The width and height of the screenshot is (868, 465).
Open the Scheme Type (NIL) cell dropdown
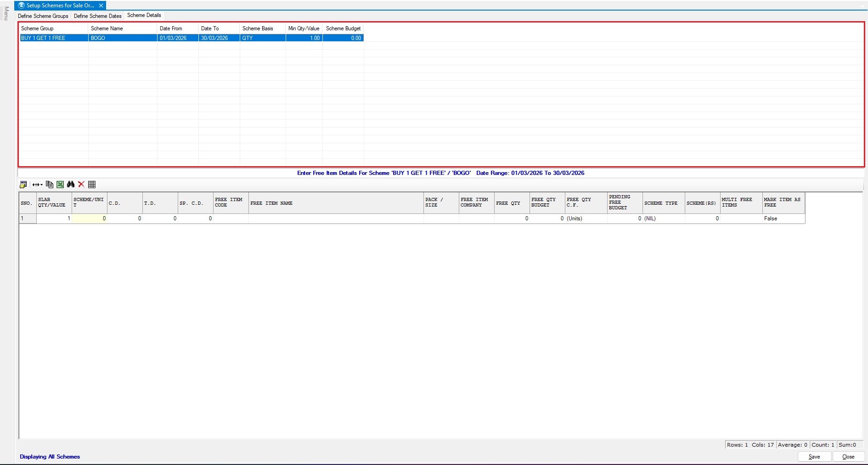663,218
